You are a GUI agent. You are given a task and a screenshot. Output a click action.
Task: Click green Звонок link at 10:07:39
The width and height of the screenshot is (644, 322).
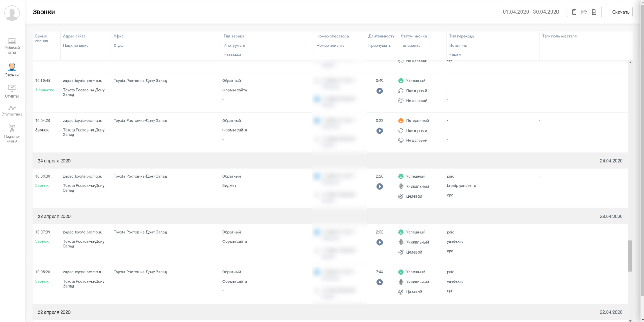(42, 242)
